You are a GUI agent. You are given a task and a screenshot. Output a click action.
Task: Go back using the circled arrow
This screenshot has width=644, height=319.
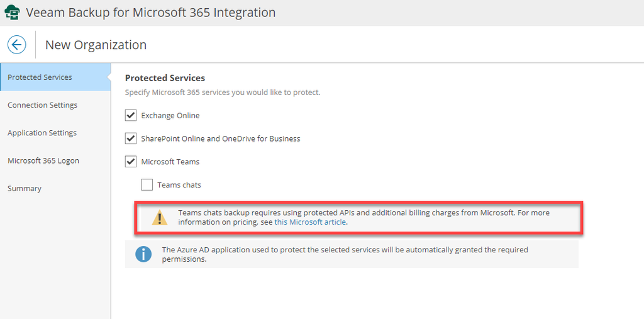click(17, 45)
